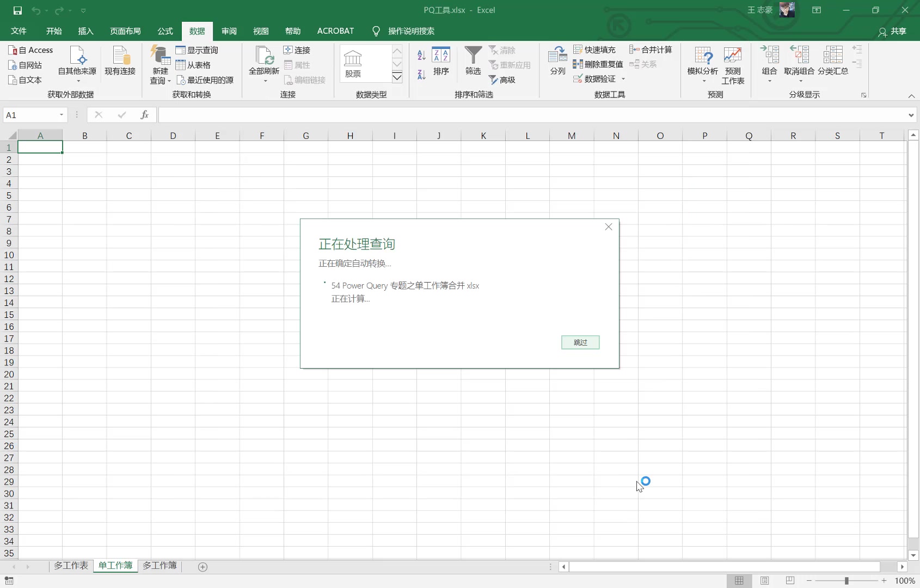Image resolution: width=920 pixels, height=588 pixels.
Task: Click the 添加工作表 (New Sheet) plus
Action: (202, 567)
